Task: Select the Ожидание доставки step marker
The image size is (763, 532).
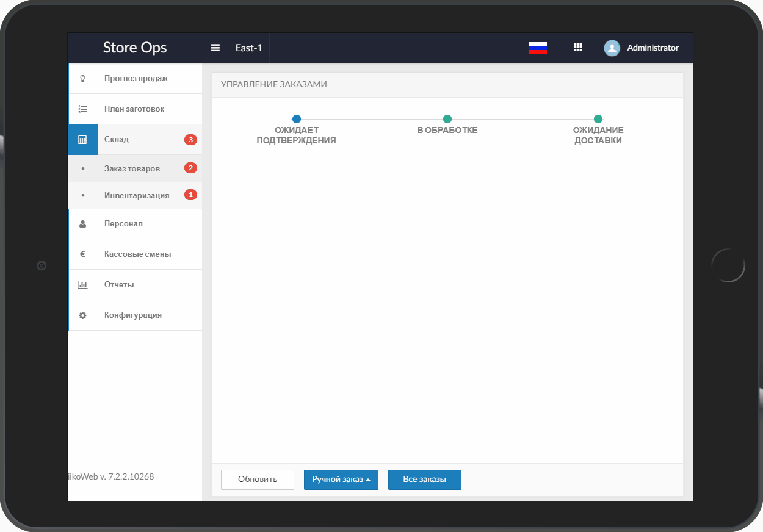Action: click(x=598, y=119)
